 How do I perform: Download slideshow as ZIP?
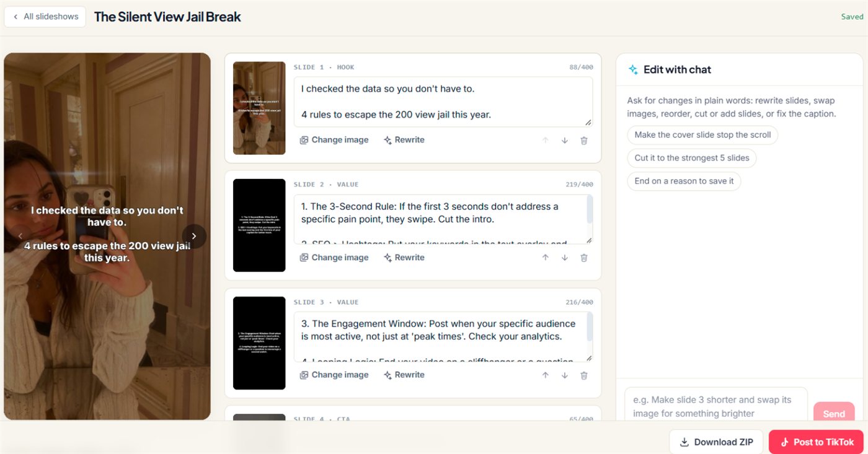tap(716, 442)
